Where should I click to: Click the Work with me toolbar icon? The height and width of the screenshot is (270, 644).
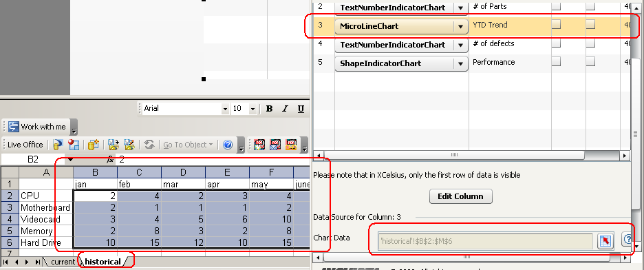pos(14,127)
